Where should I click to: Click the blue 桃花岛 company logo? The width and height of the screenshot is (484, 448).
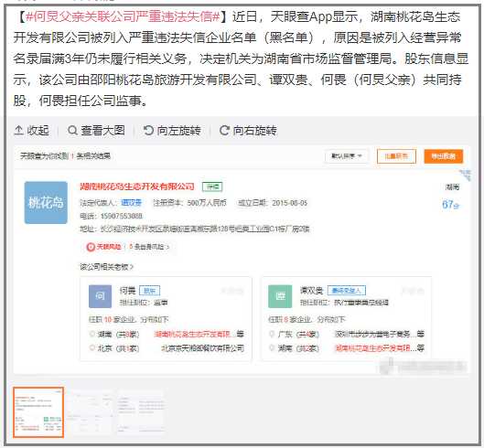[x=46, y=203]
